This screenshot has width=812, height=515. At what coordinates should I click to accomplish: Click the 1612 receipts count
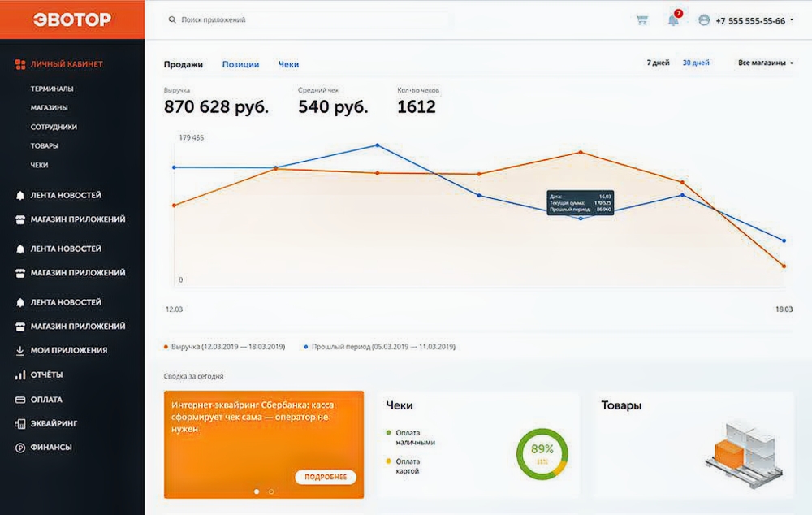[x=417, y=106]
